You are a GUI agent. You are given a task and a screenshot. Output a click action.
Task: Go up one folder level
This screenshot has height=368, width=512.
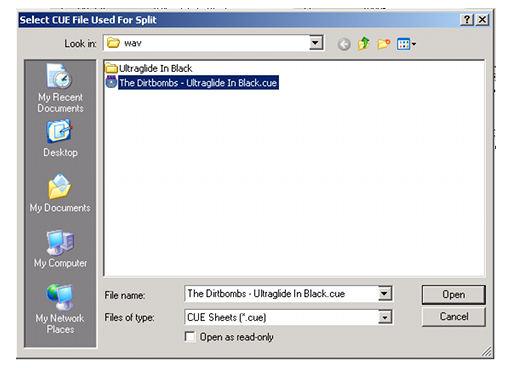point(364,44)
